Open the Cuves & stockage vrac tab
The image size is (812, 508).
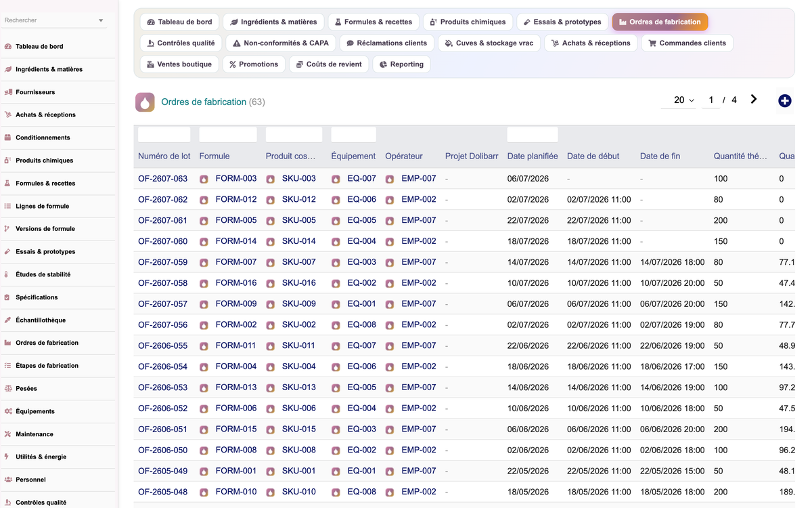(489, 43)
